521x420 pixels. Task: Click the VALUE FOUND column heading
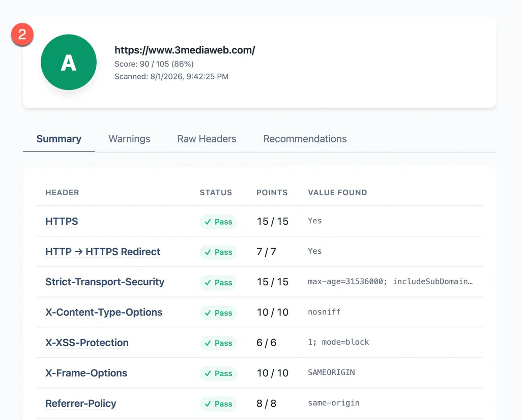click(x=337, y=193)
